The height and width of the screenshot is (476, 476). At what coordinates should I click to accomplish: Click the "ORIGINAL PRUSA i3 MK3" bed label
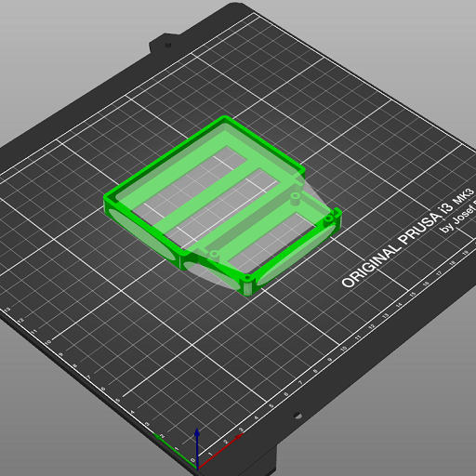click(x=407, y=238)
